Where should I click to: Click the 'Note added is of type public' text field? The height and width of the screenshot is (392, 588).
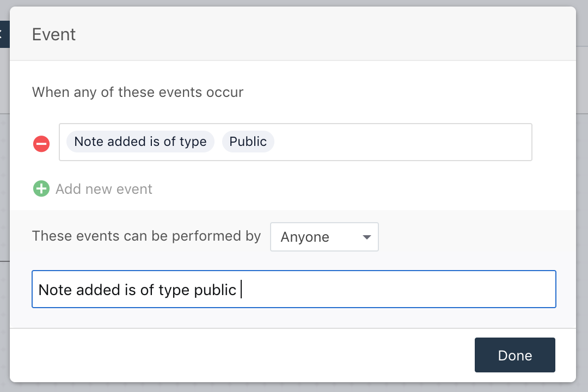coord(294,289)
